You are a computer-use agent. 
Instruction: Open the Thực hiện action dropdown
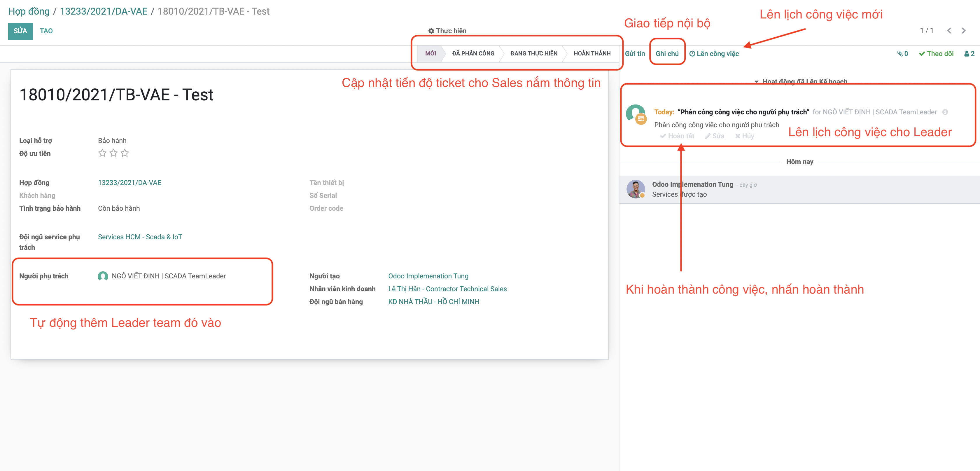pyautogui.click(x=447, y=31)
